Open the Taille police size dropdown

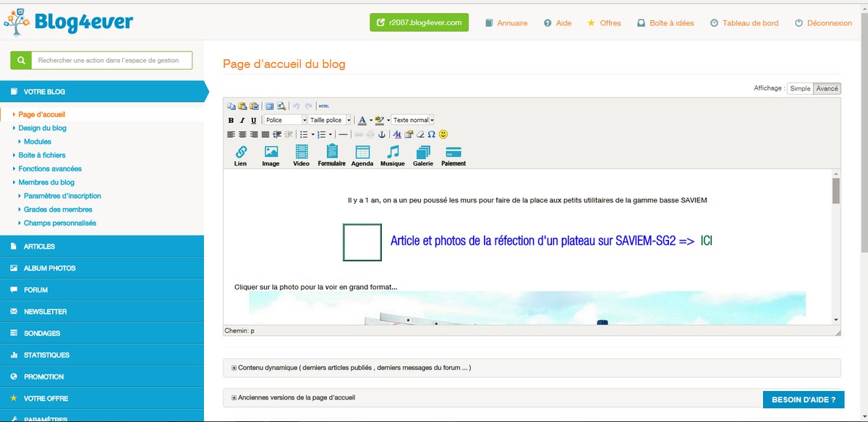click(x=329, y=120)
